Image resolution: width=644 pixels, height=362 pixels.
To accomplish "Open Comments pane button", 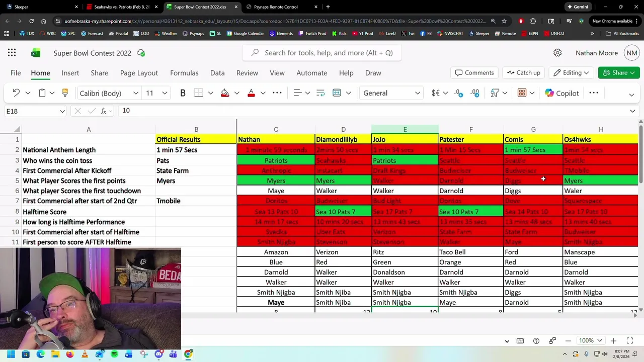I will tap(474, 73).
